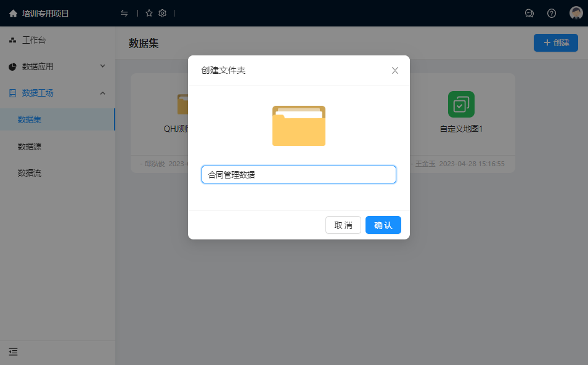Select 数据集 in the sidebar
The width and height of the screenshot is (588, 365).
coord(30,119)
